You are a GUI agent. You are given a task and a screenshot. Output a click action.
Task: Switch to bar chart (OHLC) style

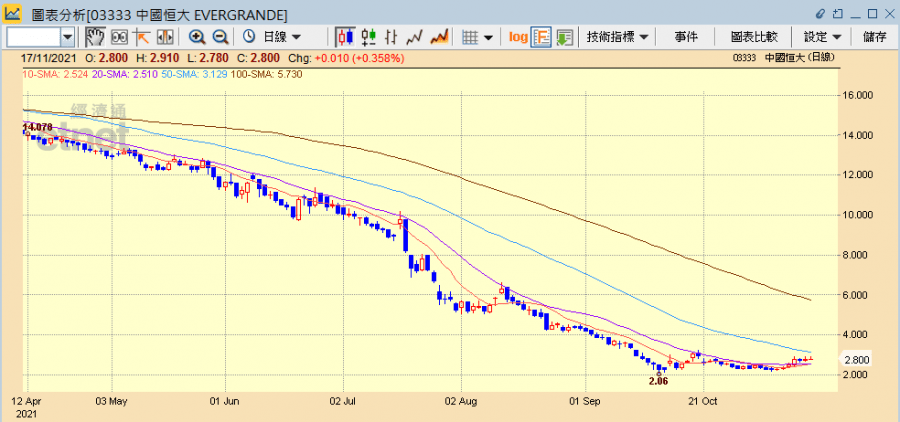coord(392,37)
